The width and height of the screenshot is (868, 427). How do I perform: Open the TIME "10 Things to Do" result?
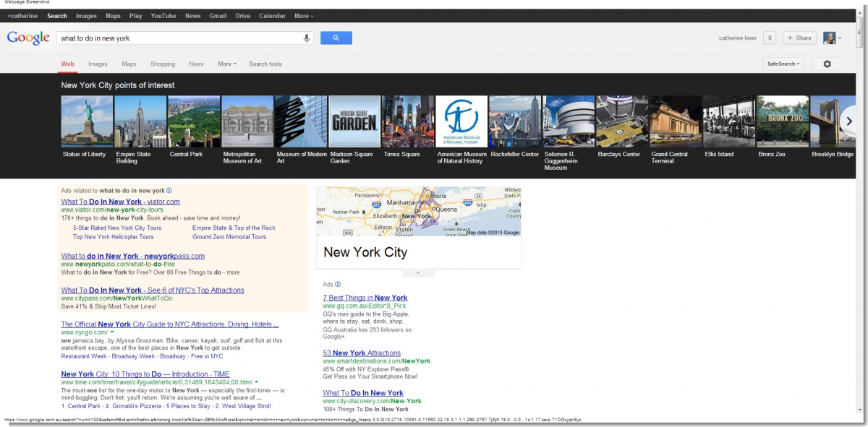coord(145,374)
